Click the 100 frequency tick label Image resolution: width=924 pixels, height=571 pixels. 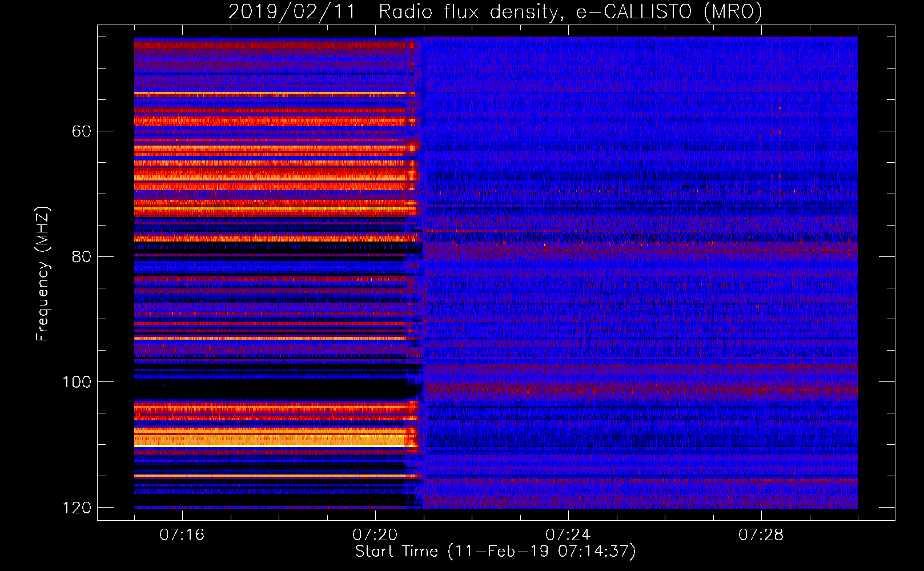click(x=77, y=382)
